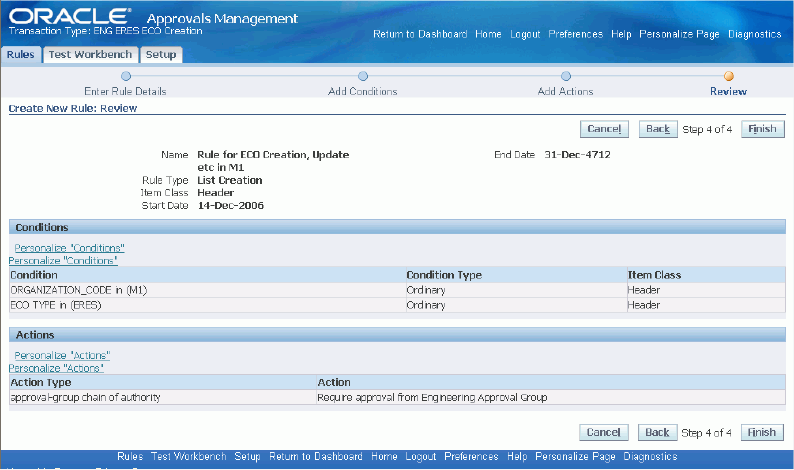Go to Home in the top header
This screenshot has height=470, width=794.
[488, 34]
